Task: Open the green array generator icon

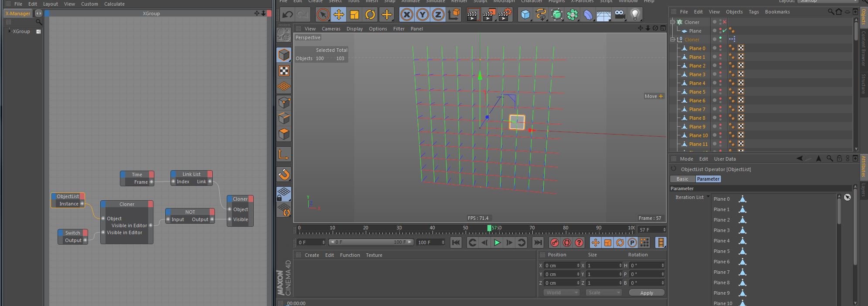Action: click(x=557, y=15)
